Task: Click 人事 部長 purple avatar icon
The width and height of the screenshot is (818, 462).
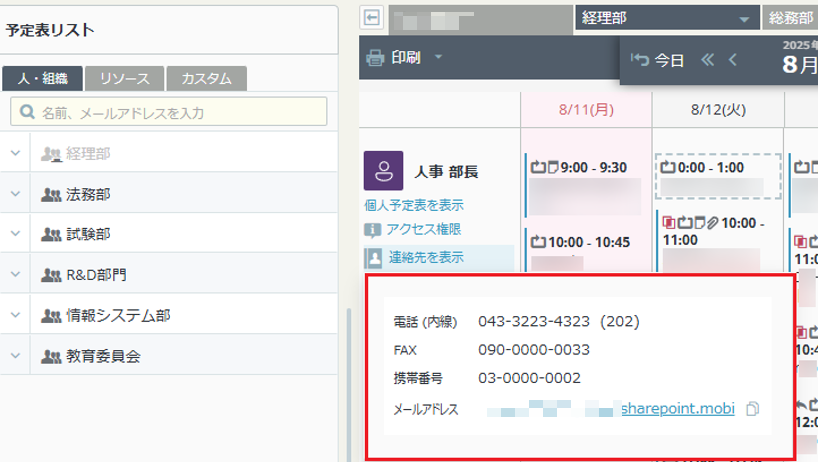Action: [383, 171]
